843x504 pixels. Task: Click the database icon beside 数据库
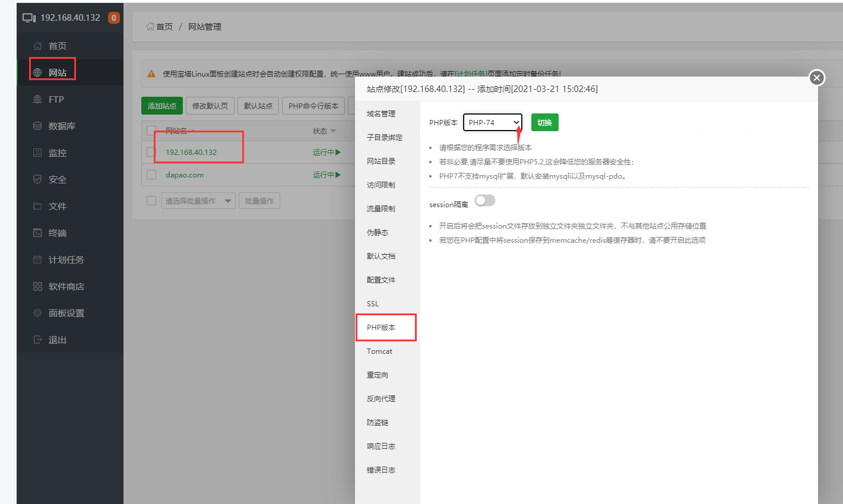point(37,126)
